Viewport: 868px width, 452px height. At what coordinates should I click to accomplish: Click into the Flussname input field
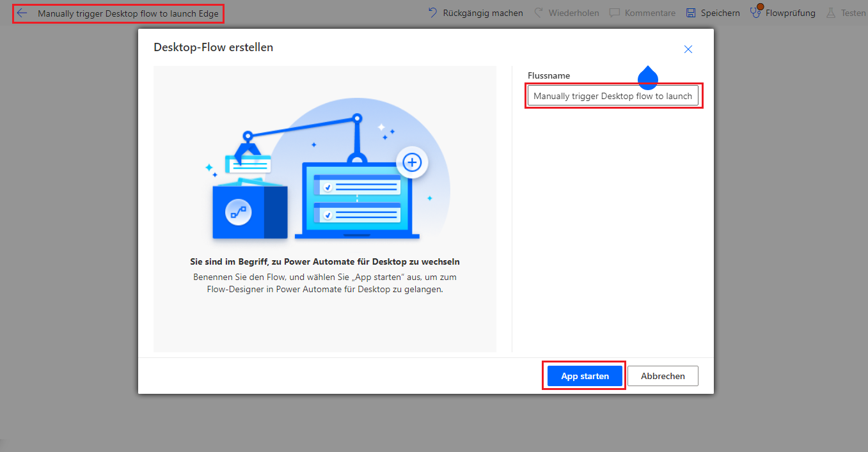point(613,96)
